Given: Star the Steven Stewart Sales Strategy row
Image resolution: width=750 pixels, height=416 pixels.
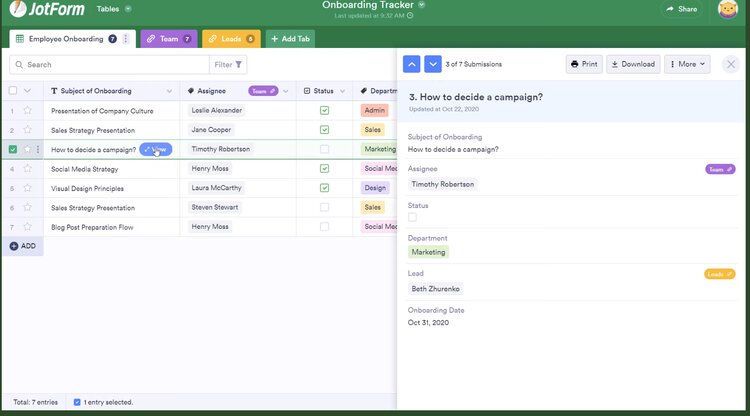Looking at the screenshot, I should (28, 208).
